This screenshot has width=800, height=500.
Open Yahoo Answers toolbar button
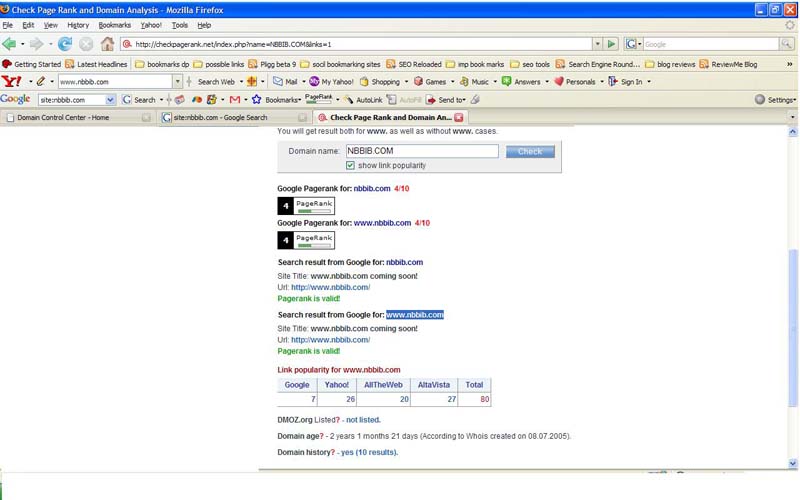coord(521,82)
